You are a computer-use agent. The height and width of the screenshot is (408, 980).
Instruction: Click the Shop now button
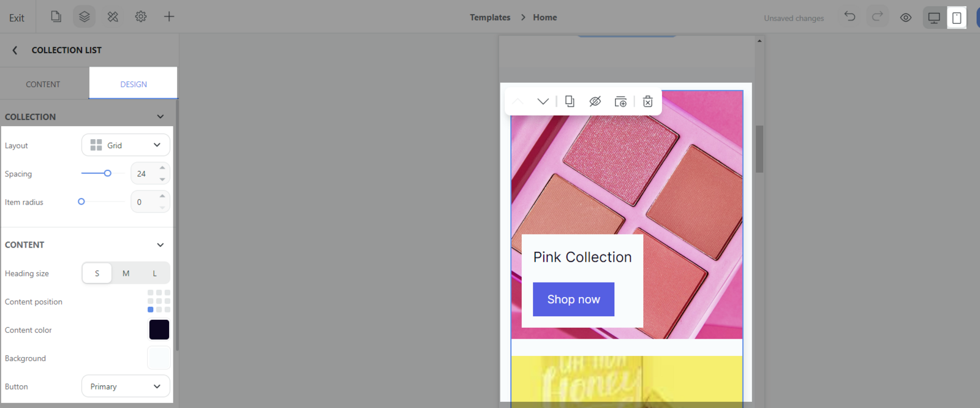tap(573, 300)
